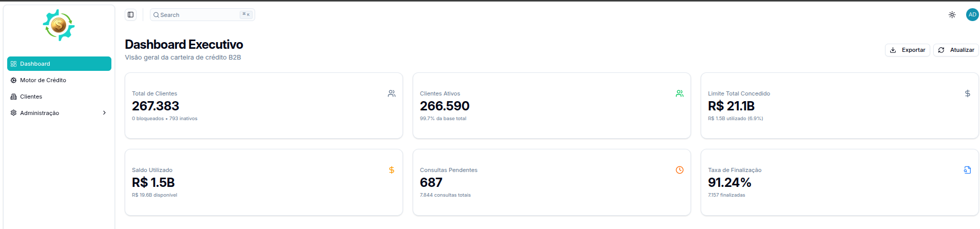Click the 'Consultas Pendentes' label

point(449,170)
